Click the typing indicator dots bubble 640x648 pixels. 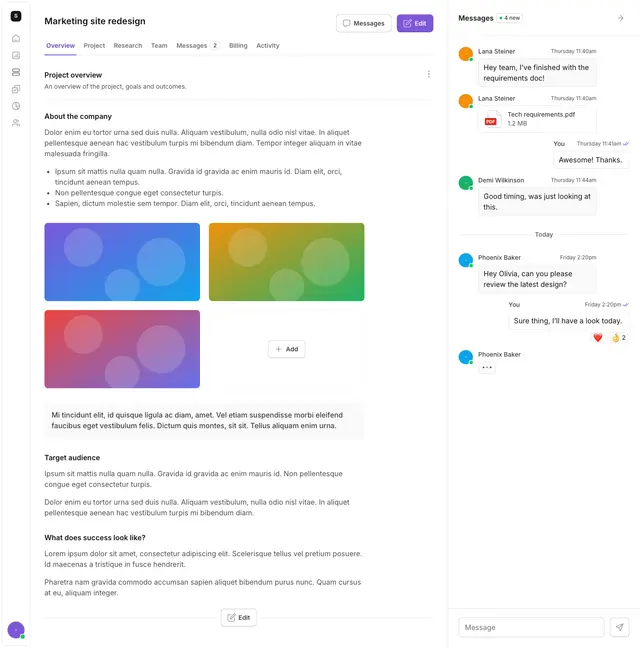click(487, 367)
